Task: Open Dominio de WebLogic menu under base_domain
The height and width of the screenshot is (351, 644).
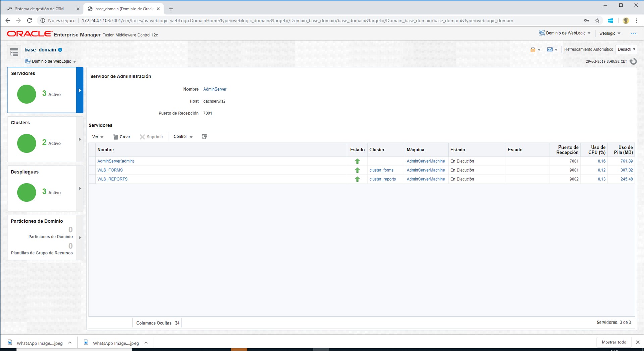Action: (x=51, y=61)
